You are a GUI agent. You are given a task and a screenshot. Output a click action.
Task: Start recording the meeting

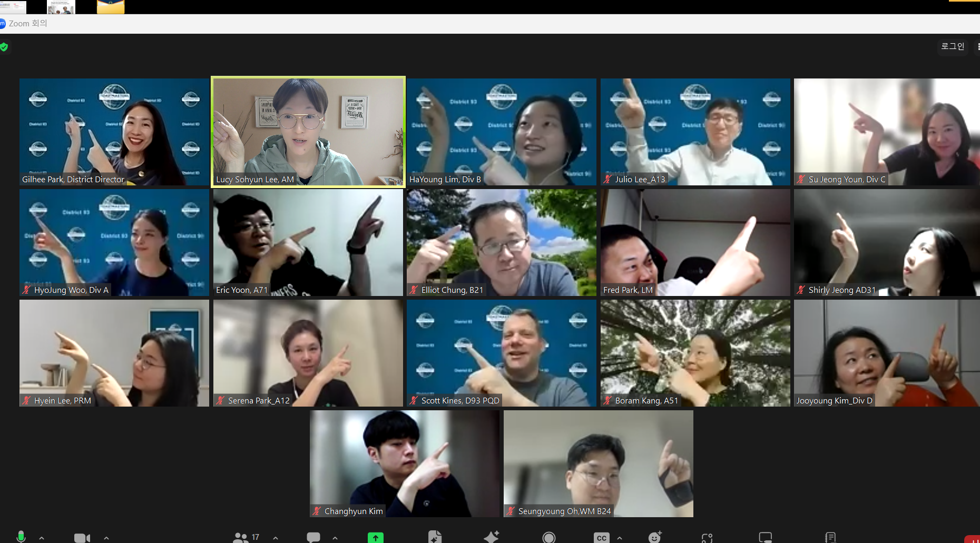pyautogui.click(x=549, y=537)
